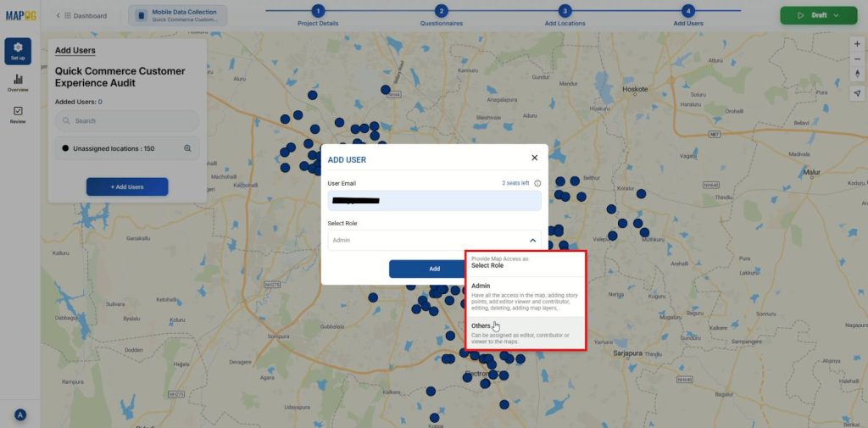
Task: Click the Add Users panel heading
Action: point(75,50)
